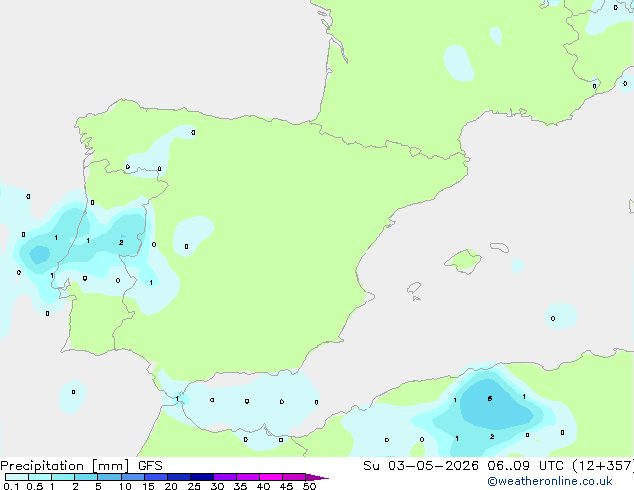The width and height of the screenshot is (634, 490).
Task: Click the Menorca island outline
Action: pos(500,247)
